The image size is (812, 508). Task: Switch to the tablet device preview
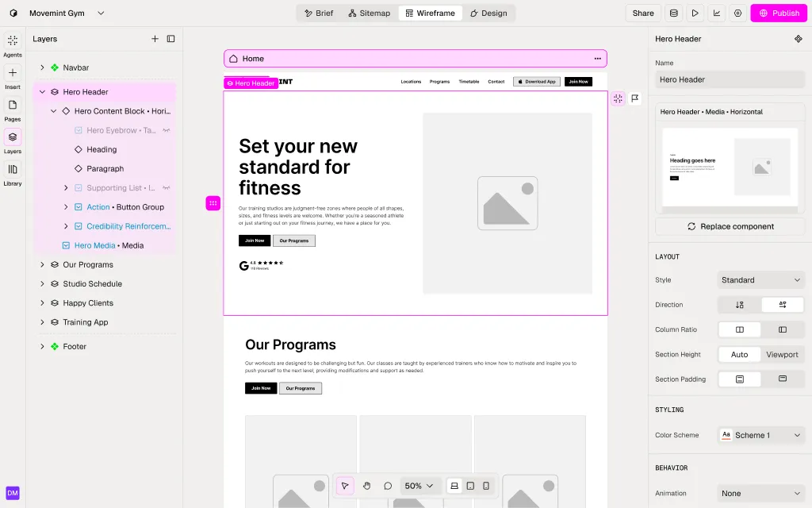470,486
